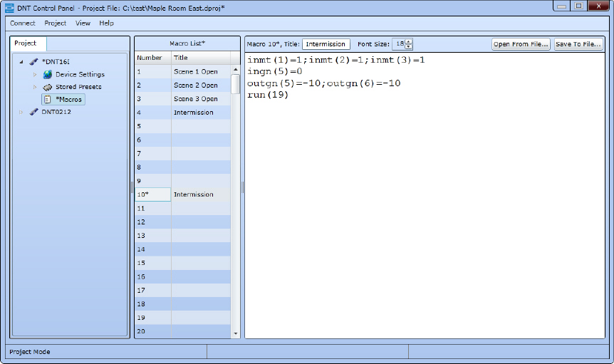Maximize the DNT Control Panel window
Screen dimensions: 614x364
point(579,6)
